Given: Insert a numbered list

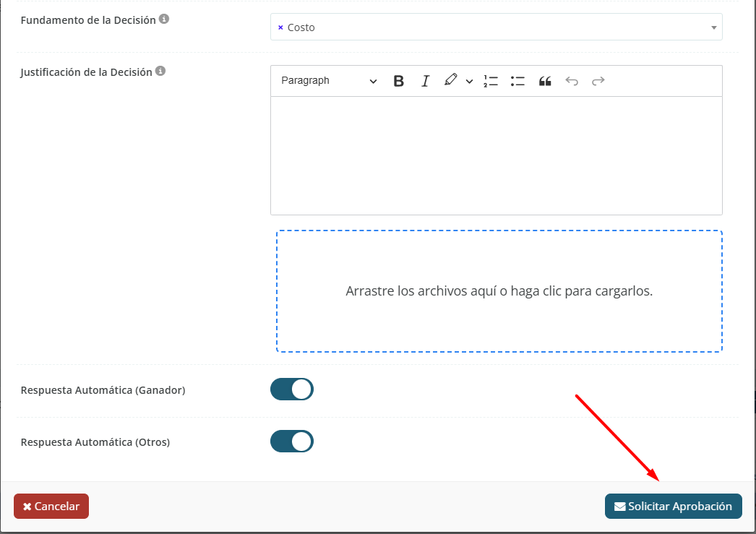Looking at the screenshot, I should point(491,81).
